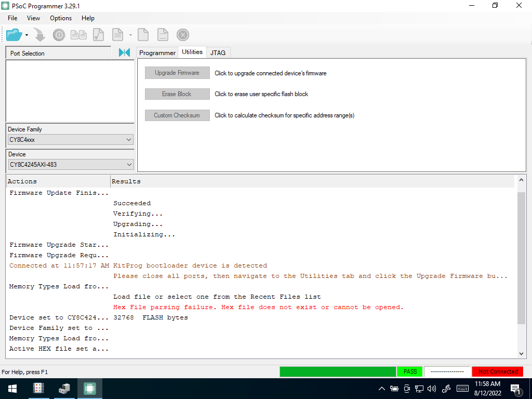
Task: Click the Port Selection header
Action: coord(58,54)
